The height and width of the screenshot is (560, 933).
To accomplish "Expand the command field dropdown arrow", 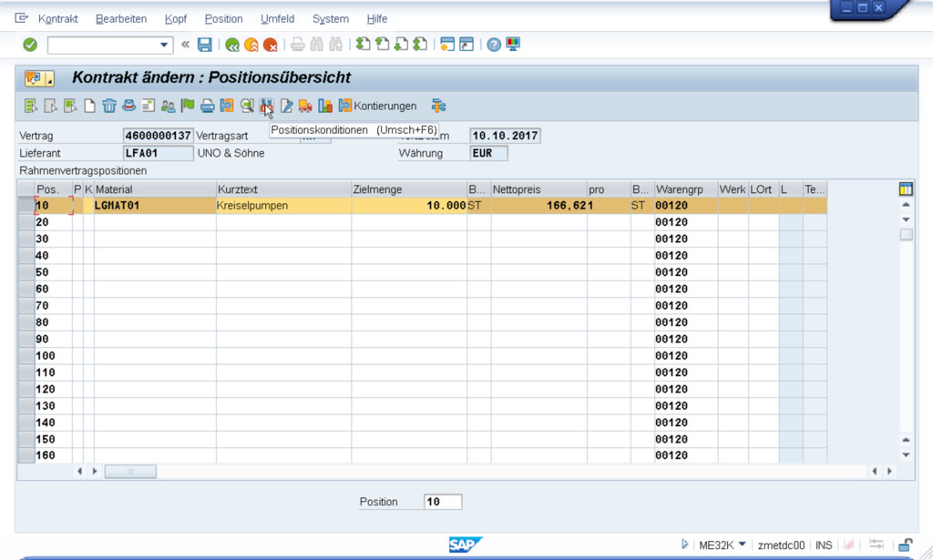I will tap(165, 45).
